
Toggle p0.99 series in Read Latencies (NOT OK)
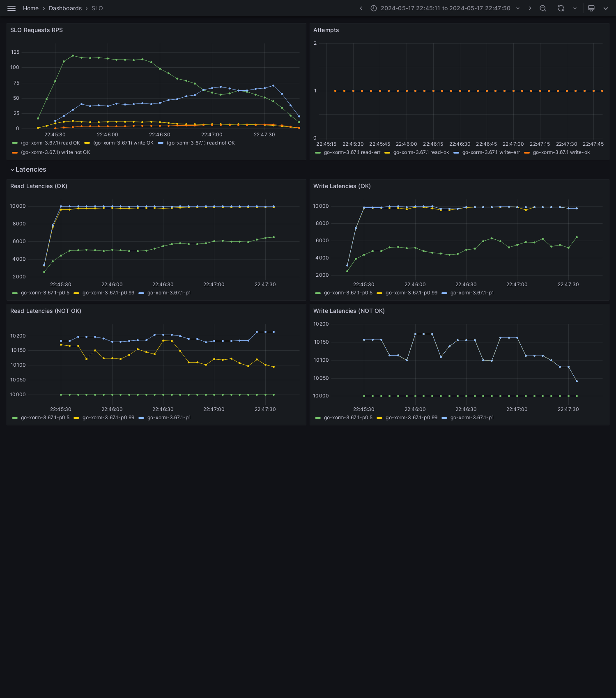click(108, 418)
